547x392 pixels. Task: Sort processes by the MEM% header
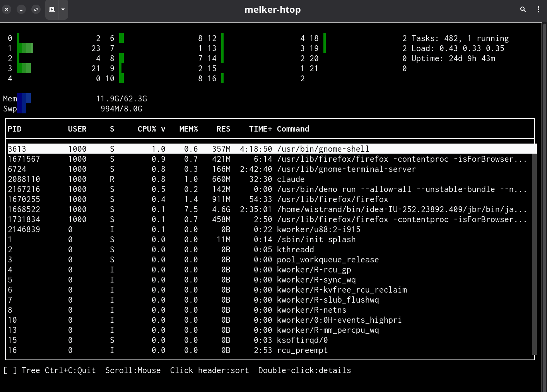pos(189,129)
